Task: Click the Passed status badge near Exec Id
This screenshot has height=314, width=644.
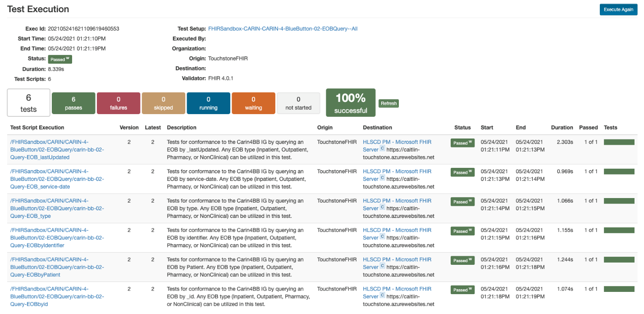Action: (x=59, y=59)
